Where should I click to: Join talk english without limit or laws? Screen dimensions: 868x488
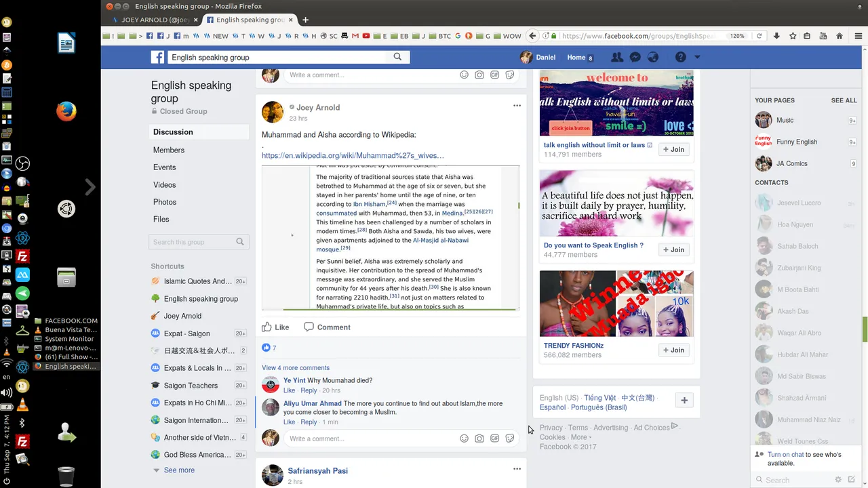coord(673,149)
